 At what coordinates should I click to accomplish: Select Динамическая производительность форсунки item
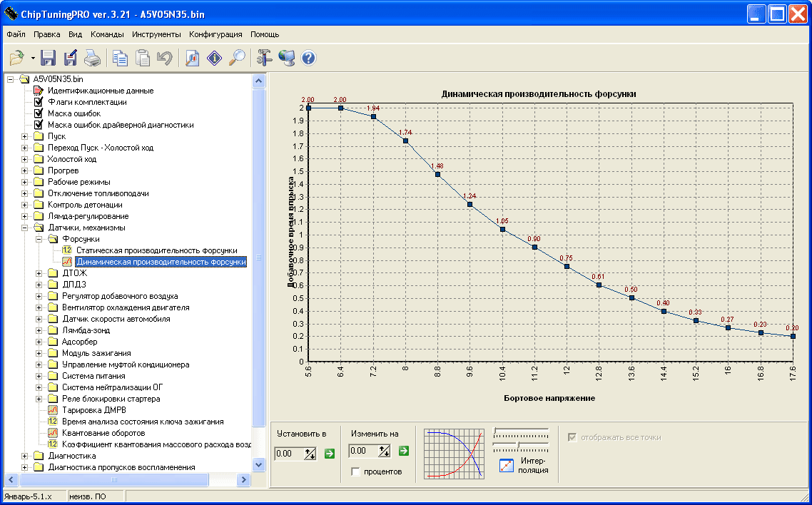point(161,262)
